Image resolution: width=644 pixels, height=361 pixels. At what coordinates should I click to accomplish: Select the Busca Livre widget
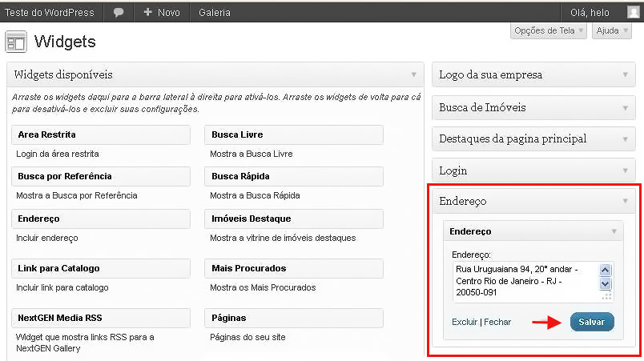(x=294, y=135)
